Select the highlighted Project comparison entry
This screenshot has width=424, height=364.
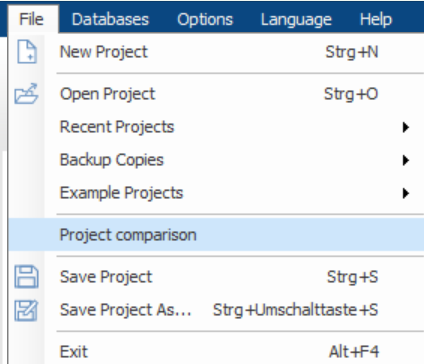click(216, 235)
